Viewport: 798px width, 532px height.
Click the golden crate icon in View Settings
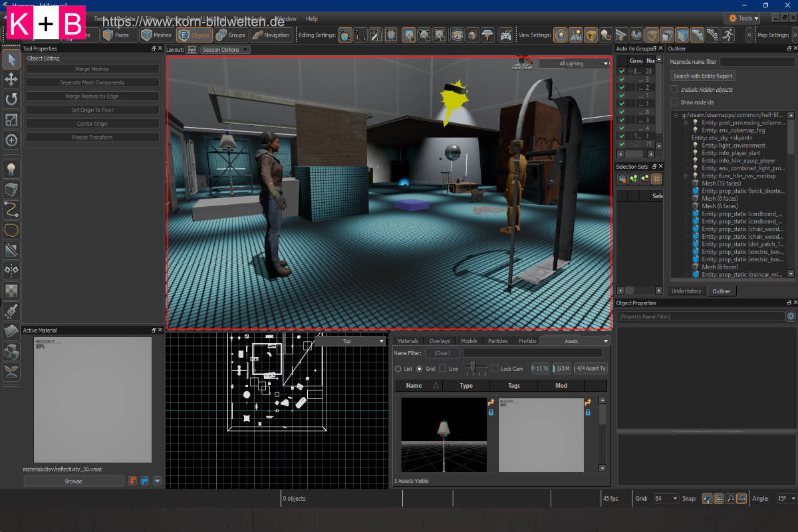pyautogui.click(x=591, y=35)
